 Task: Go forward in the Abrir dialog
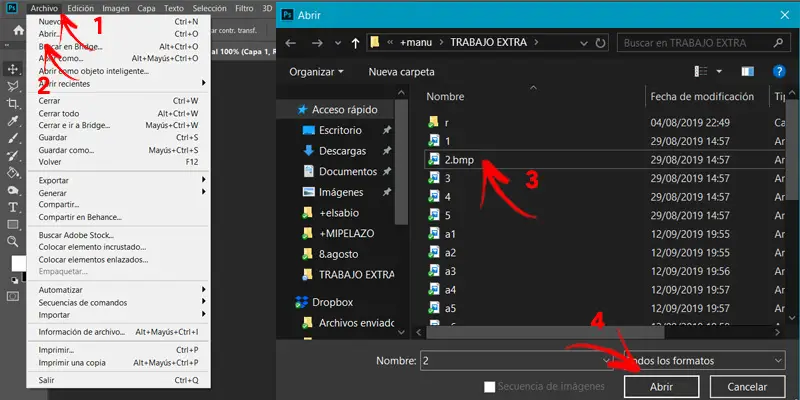pyautogui.click(x=317, y=43)
